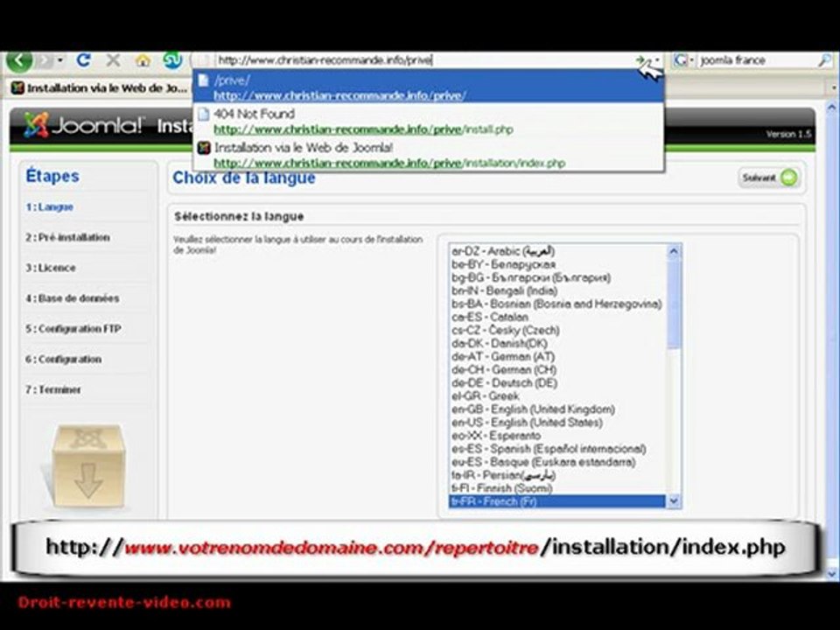Select 'fi-FI - Finnish (Suomi)' language
This screenshot has height=630, width=840.
coord(557,488)
